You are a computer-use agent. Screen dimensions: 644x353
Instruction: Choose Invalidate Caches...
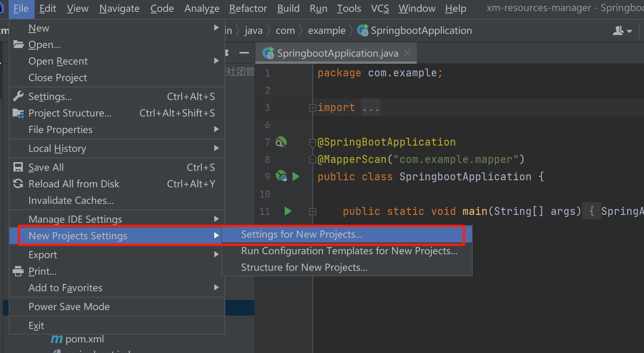coord(117,201)
